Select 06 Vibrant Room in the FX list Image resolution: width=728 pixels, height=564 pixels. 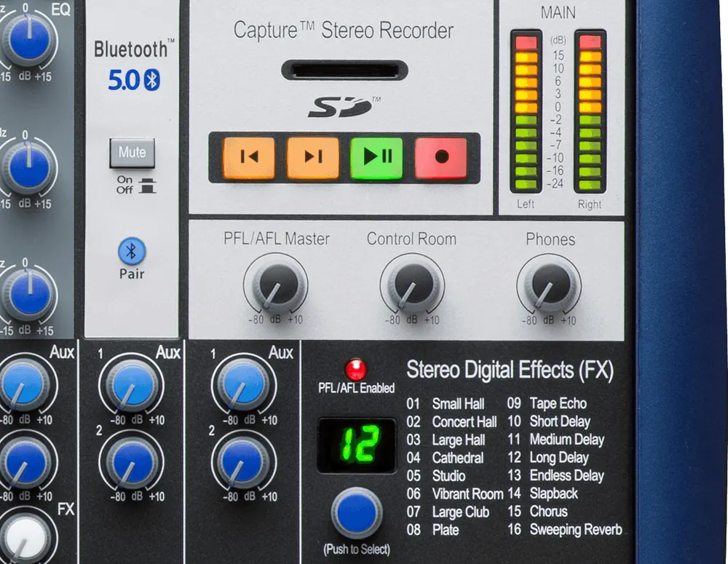(x=455, y=494)
